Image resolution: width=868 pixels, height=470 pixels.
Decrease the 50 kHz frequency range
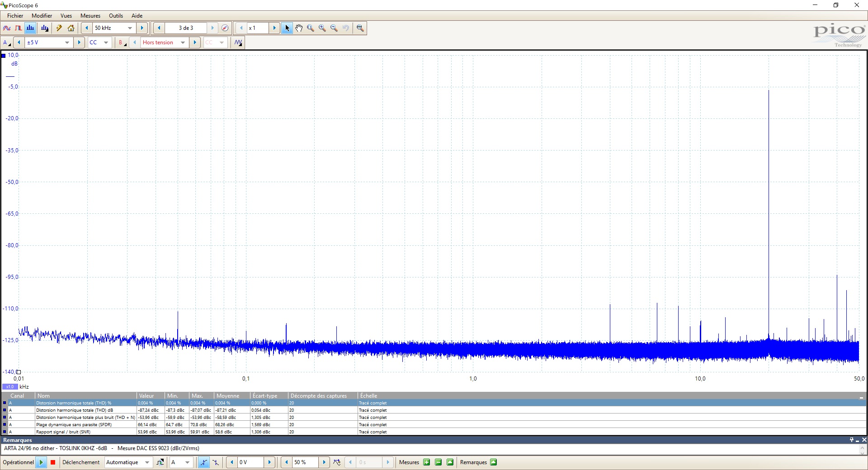pyautogui.click(x=87, y=28)
